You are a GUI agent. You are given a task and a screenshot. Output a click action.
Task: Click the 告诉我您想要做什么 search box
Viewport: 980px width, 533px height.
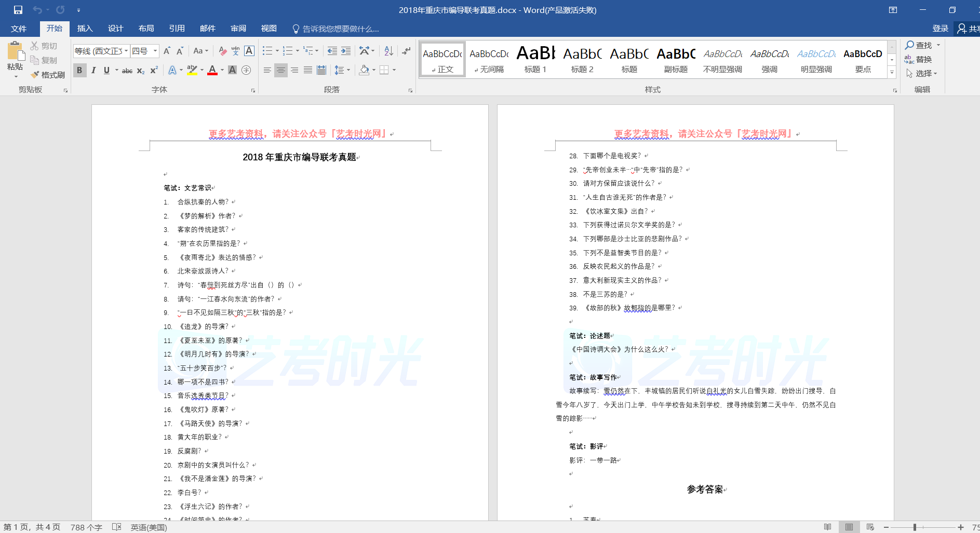click(340, 29)
